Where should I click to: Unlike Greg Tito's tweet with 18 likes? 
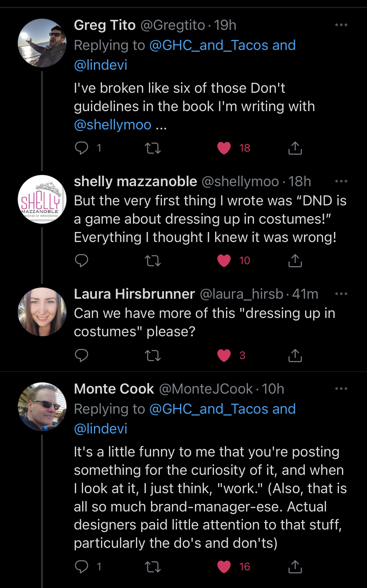click(x=224, y=148)
